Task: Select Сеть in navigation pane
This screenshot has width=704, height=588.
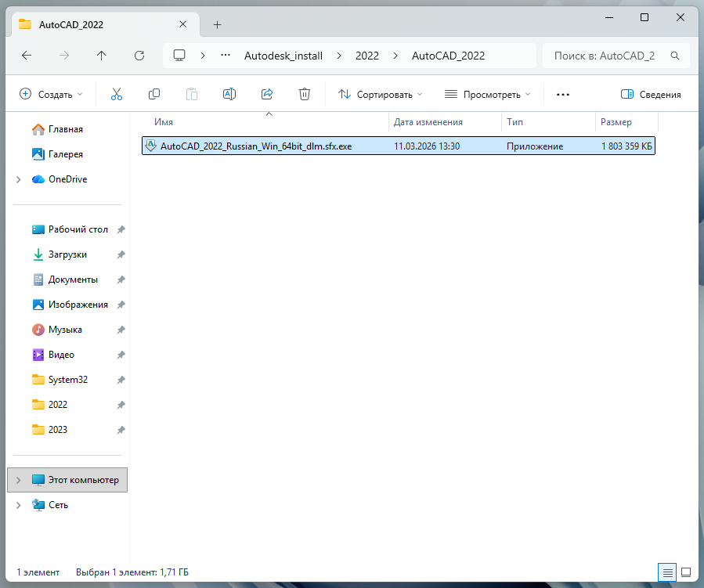Action: click(58, 506)
